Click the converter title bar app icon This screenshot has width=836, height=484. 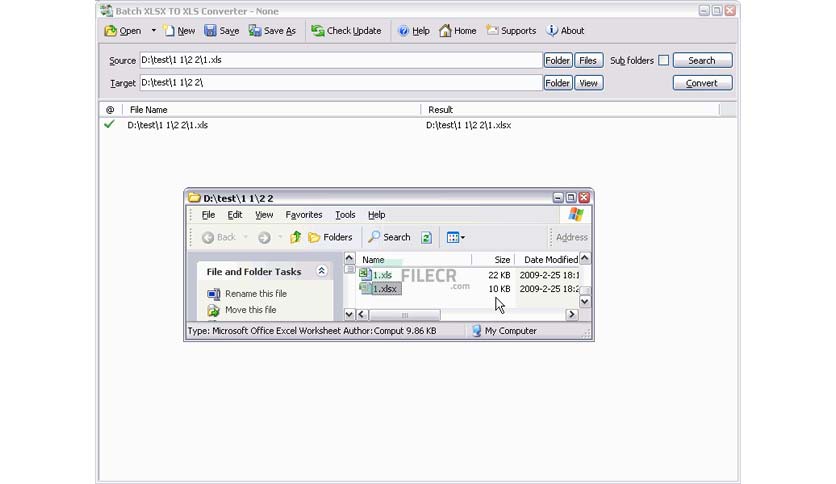point(107,11)
